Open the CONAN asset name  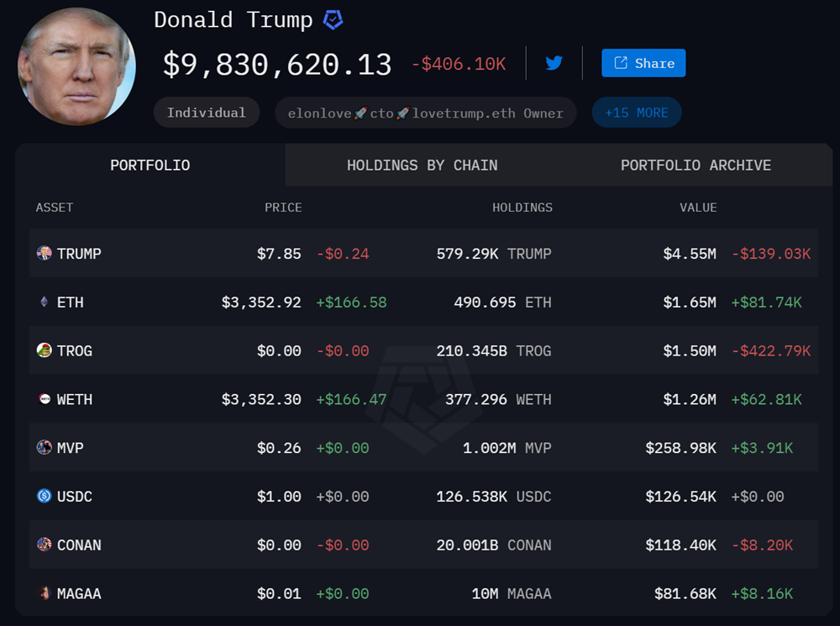[x=79, y=545]
